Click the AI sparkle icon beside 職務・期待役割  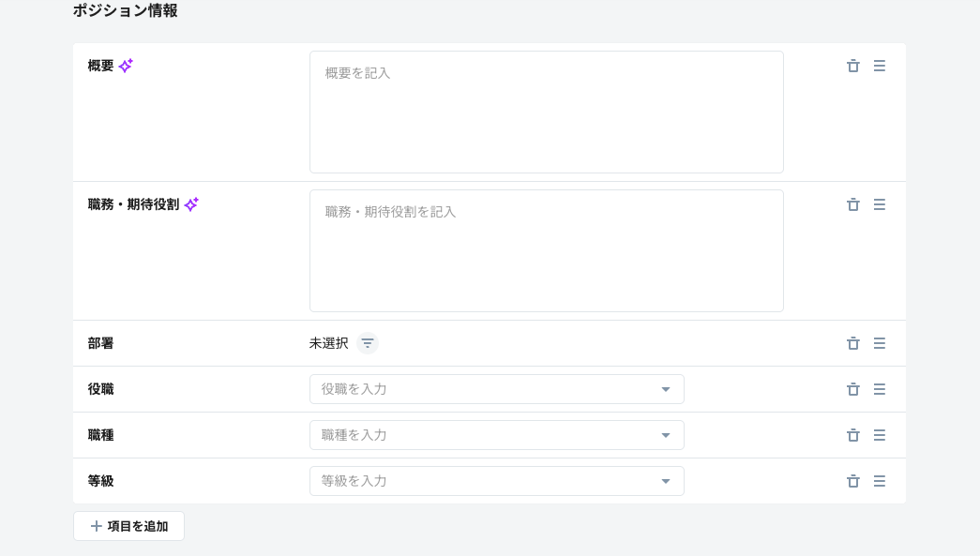click(191, 204)
